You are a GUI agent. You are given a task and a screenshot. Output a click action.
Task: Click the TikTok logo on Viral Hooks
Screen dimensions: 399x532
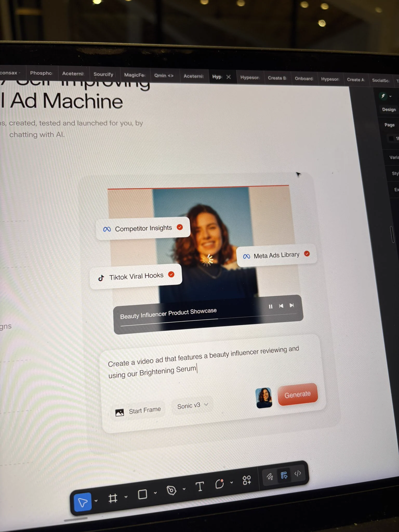[x=101, y=278]
